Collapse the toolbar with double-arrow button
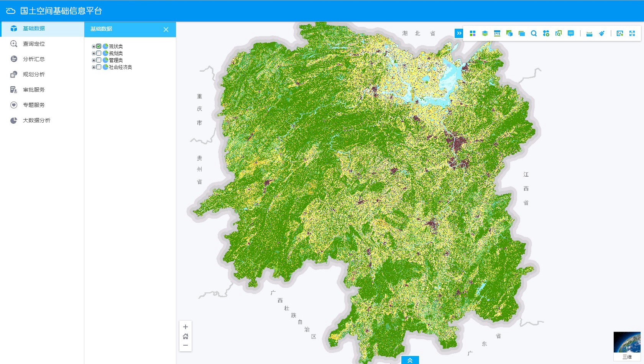The width and height of the screenshot is (644, 364). point(459,33)
